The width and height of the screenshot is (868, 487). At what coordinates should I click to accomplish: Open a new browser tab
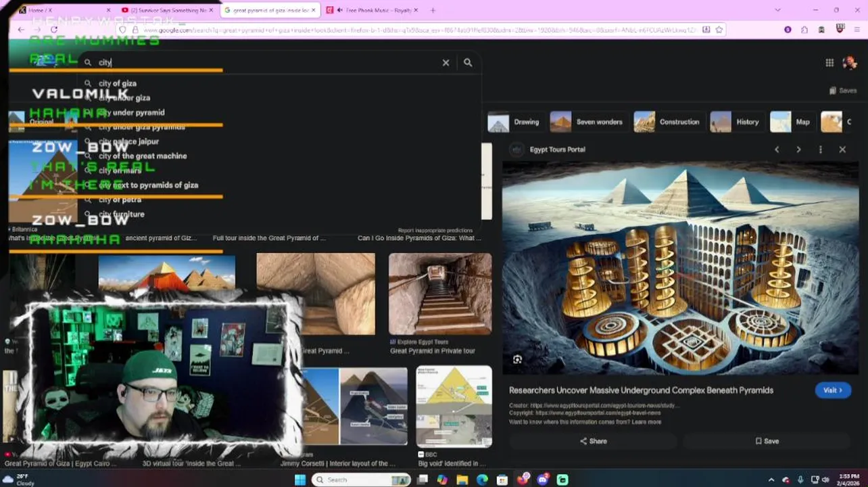[433, 10]
